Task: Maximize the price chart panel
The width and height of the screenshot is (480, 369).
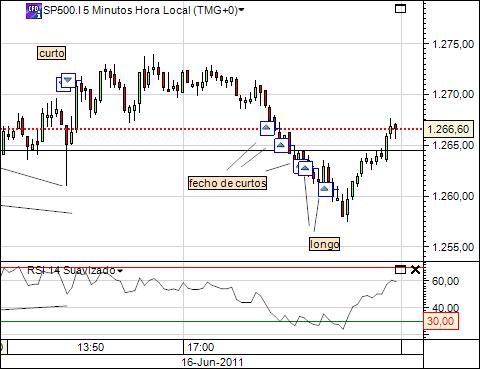Action: pyautogui.click(x=400, y=8)
